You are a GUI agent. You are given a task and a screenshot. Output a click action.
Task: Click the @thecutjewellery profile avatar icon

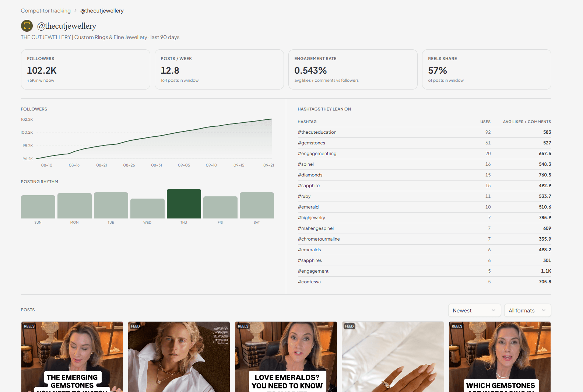27,26
